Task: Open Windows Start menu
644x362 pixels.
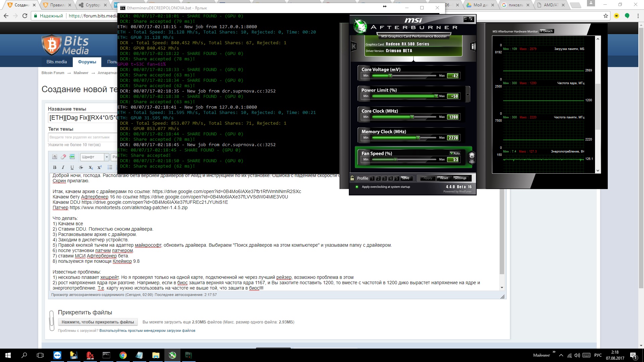Action: tap(8, 355)
